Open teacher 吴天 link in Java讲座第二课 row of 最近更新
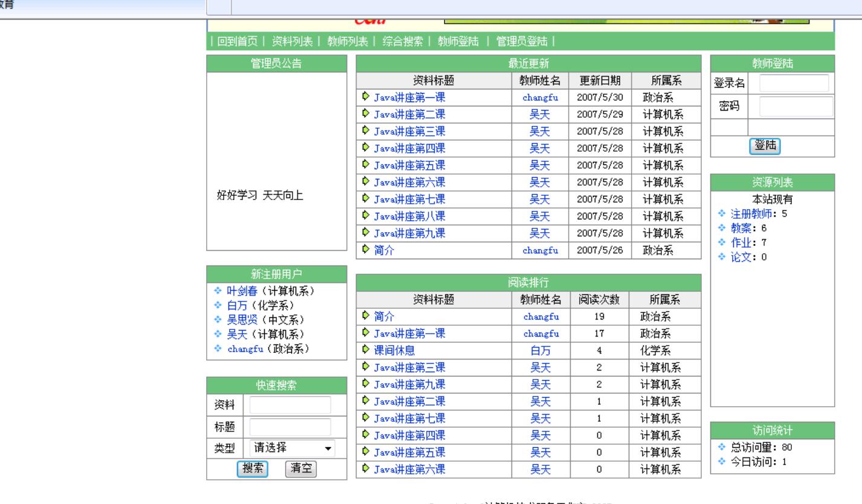Viewport: 862px width, 504px height. coord(540,114)
